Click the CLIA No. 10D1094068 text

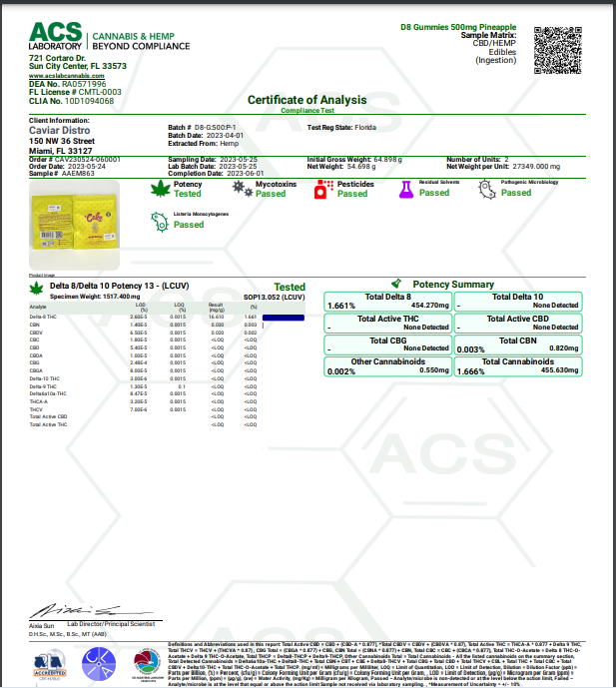(x=72, y=101)
